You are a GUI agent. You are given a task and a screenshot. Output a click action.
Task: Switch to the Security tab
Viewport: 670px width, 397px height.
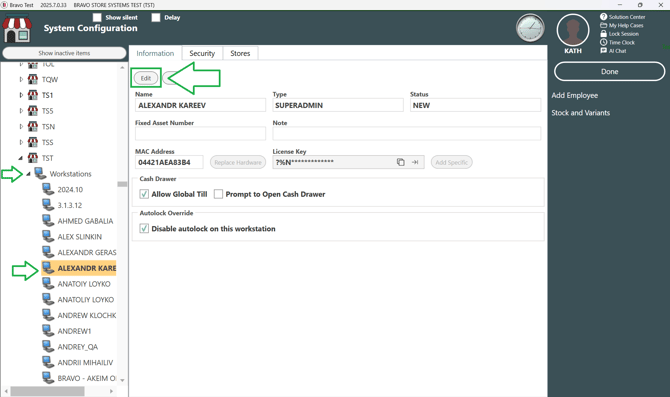[202, 53]
